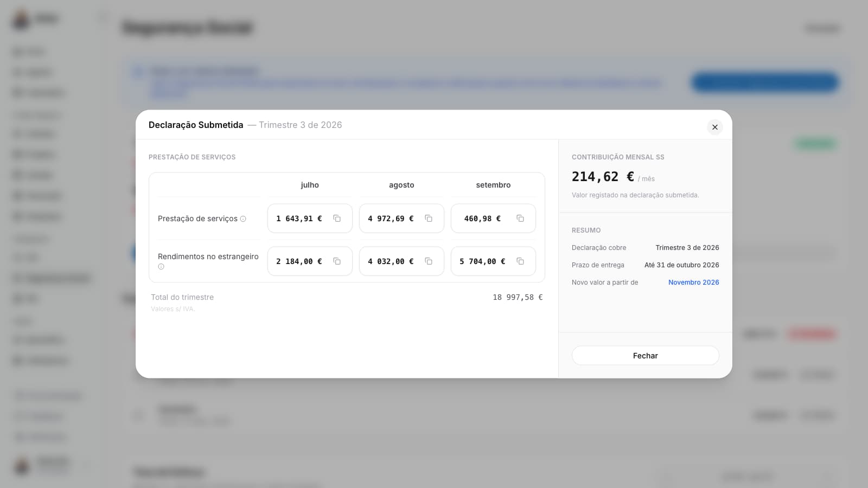
Task: Click the PRESTAÇÃO DE SERVIÇOS section heading
Action: (x=192, y=157)
